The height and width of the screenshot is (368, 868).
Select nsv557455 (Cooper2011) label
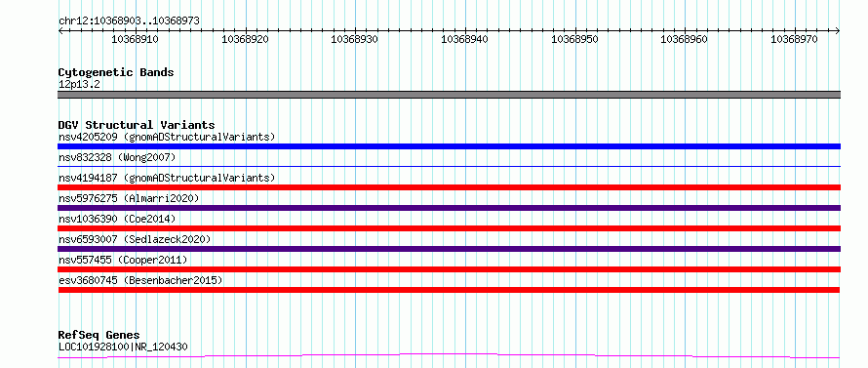click(x=123, y=260)
